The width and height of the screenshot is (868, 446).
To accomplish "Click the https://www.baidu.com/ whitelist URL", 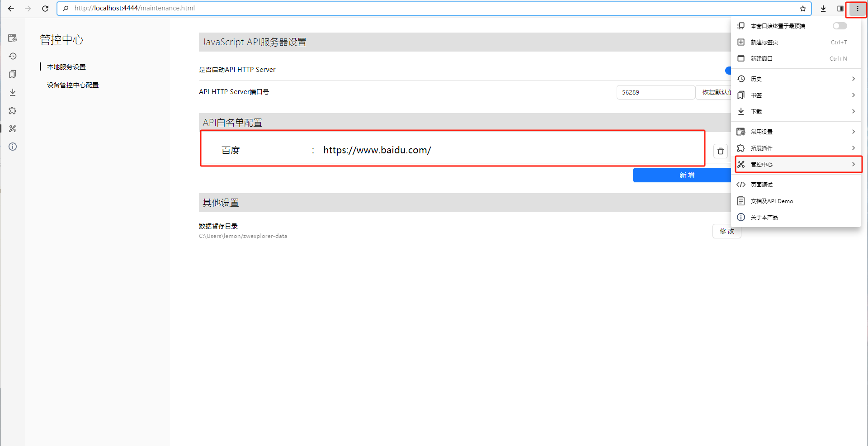I will 377,150.
